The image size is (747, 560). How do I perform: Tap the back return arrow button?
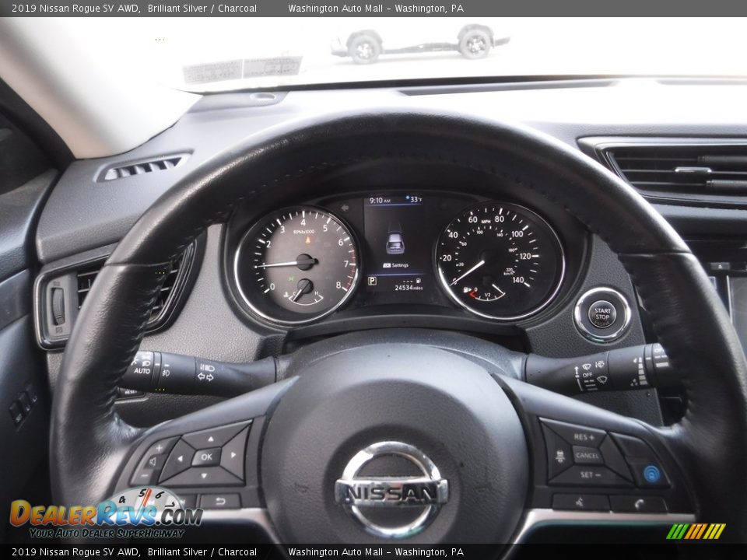pos(219,501)
